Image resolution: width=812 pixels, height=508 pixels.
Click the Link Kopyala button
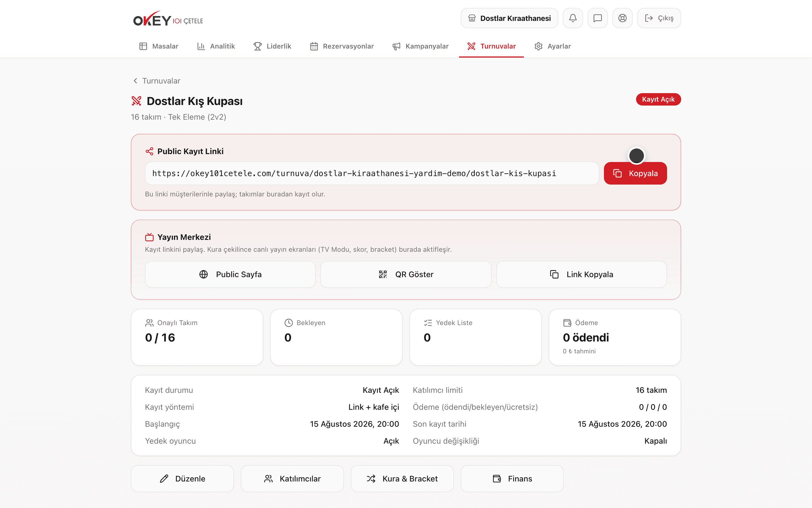581,274
